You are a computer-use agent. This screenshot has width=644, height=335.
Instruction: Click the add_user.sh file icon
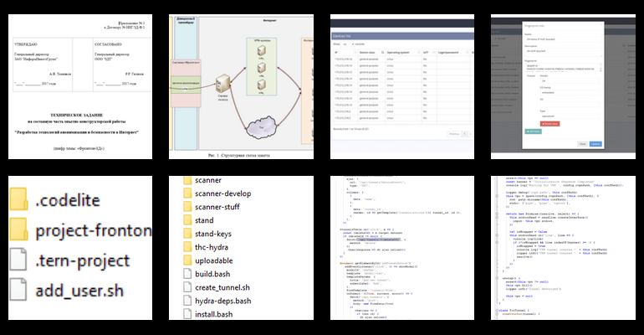[18, 291]
